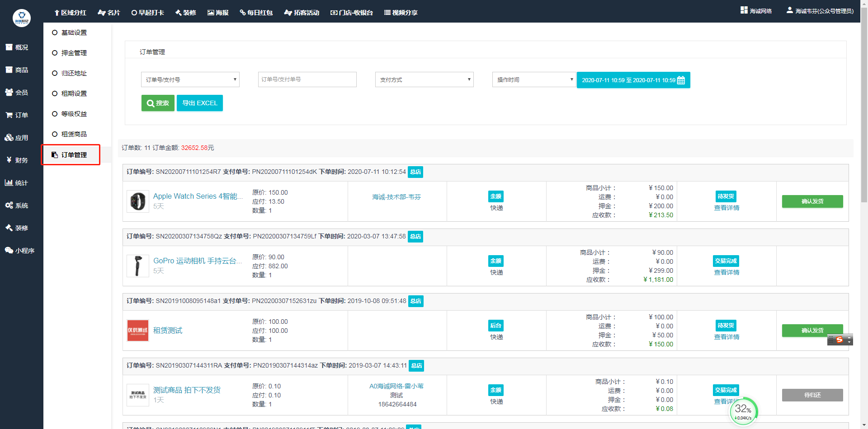Open 名片 in the top navigation
Viewport: 868px width, 429px height.
(109, 13)
